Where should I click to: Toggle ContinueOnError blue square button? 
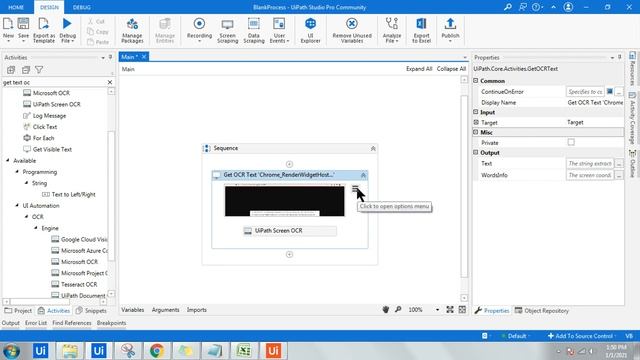coord(610,91)
